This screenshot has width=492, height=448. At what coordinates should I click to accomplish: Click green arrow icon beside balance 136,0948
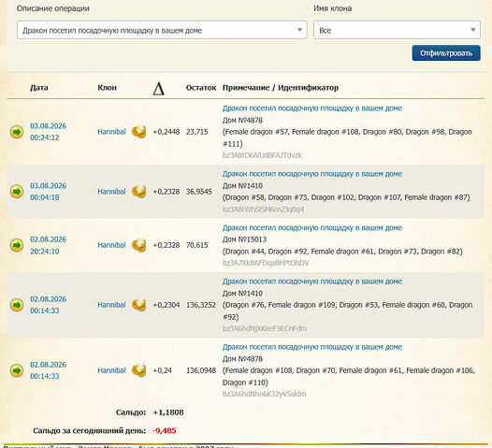point(17,370)
